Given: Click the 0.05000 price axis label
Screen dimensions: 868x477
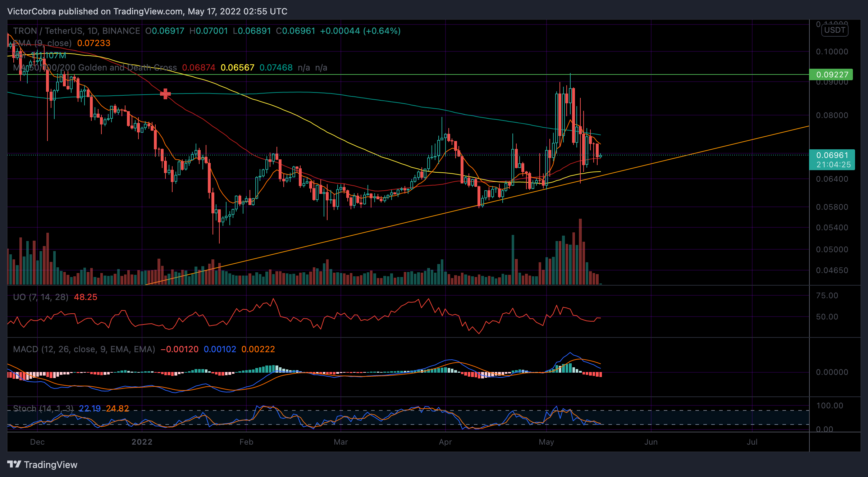Looking at the screenshot, I should tap(832, 250).
